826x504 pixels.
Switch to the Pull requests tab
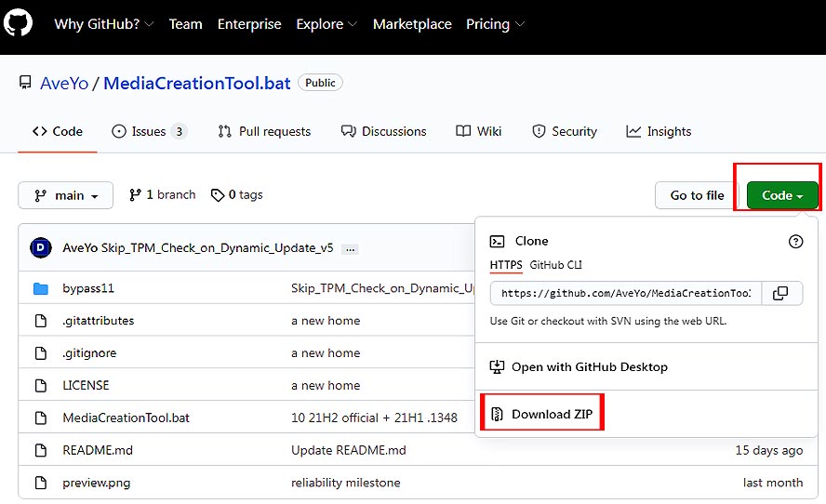point(264,131)
